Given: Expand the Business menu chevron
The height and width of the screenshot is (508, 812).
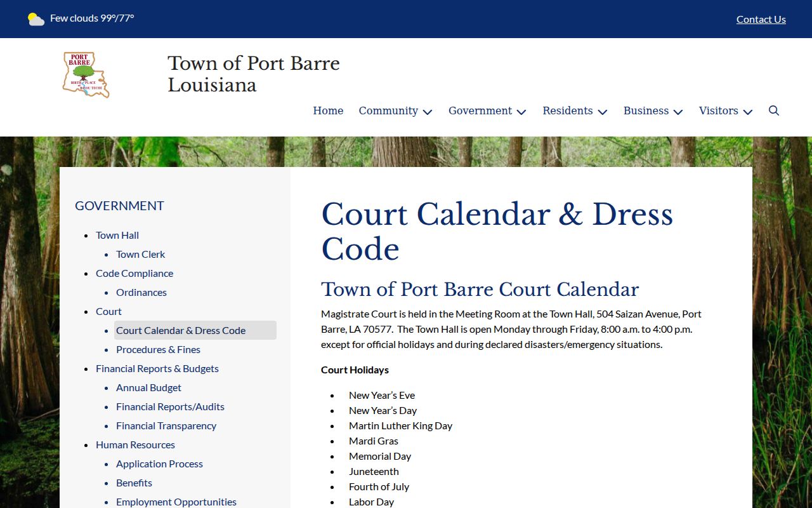Looking at the screenshot, I should (678, 112).
